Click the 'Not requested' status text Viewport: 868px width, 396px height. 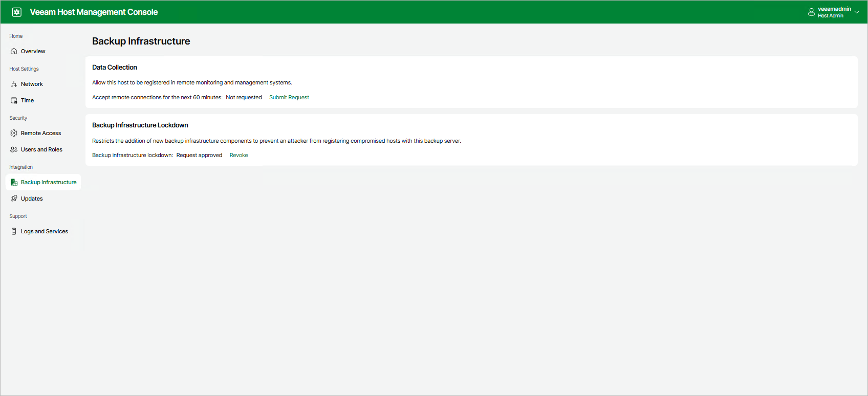click(244, 97)
